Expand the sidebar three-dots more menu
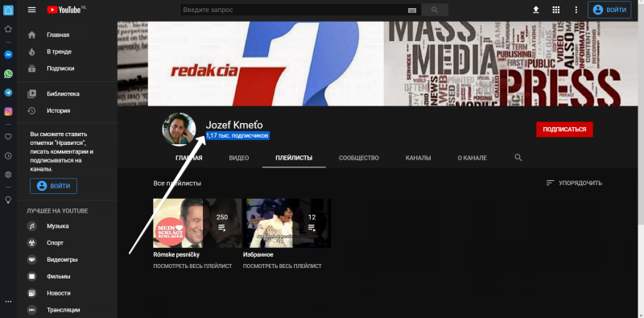Image resolution: width=644 pixels, height=318 pixels. pos(8,301)
